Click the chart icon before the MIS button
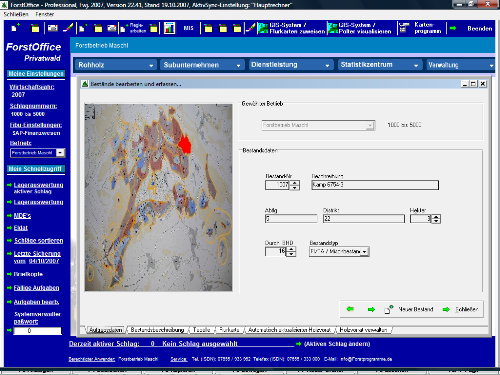 pyautogui.click(x=169, y=28)
